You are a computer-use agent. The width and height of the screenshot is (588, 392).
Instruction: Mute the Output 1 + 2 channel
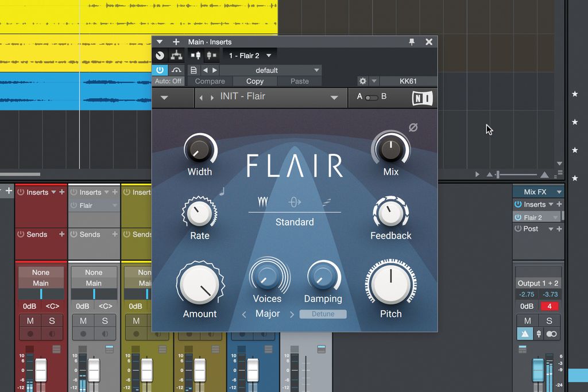point(526,320)
